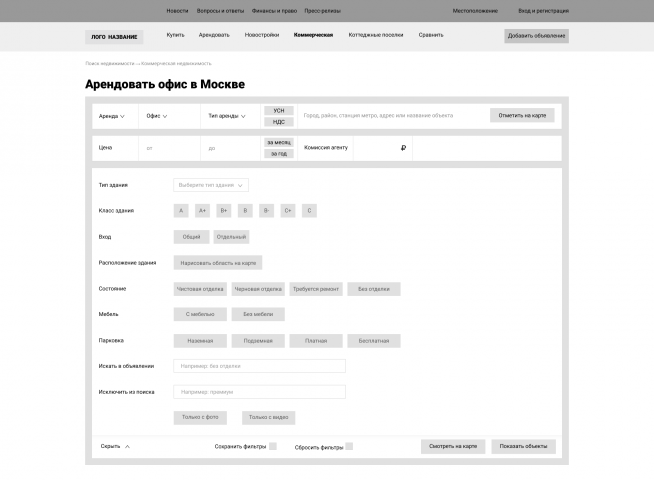Select building class C
Viewport: 654px width, 480px height.
[x=309, y=211]
